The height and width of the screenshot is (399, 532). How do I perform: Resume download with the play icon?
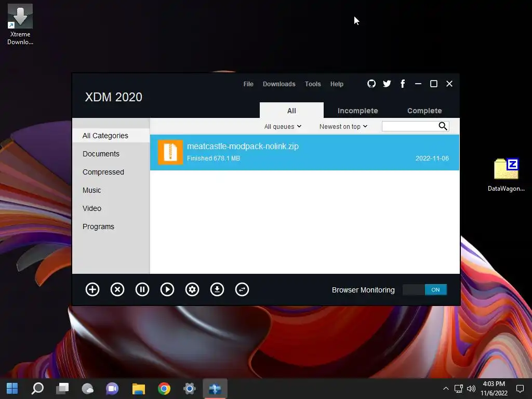pos(167,289)
